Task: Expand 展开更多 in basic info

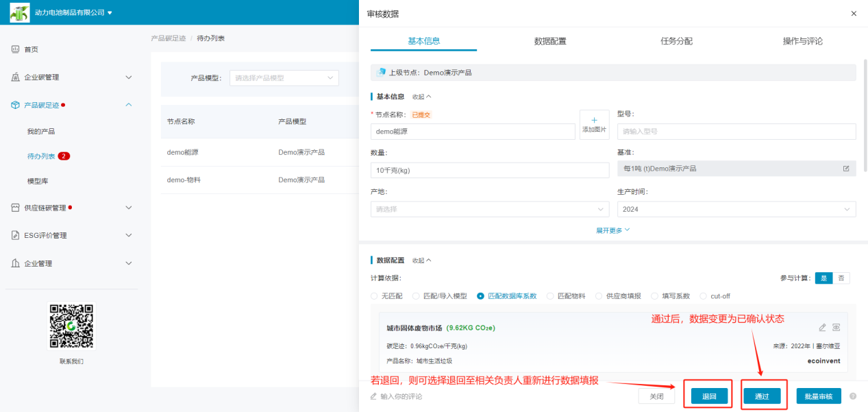Action: pos(612,230)
